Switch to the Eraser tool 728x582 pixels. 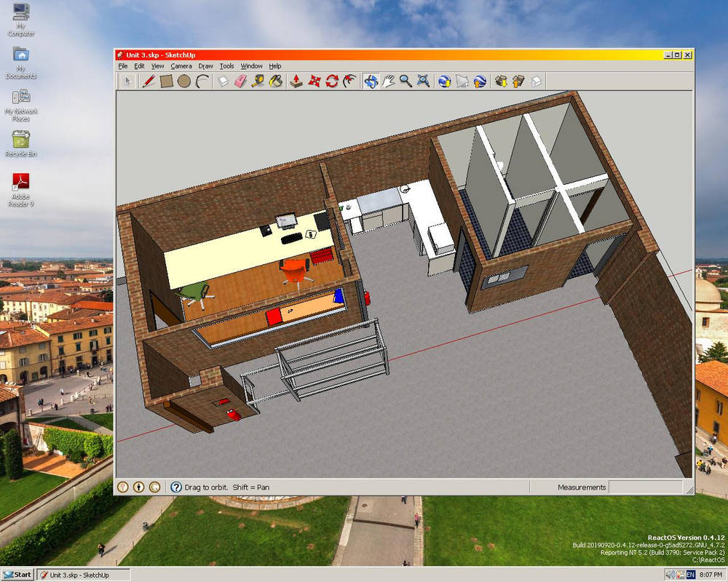pos(239,81)
